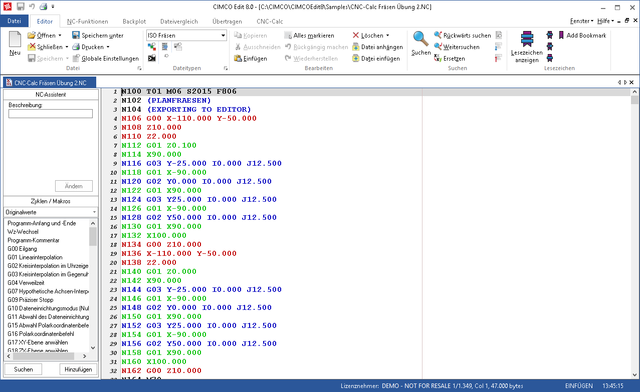
Task: Click Alles markieren
Action: tap(309, 36)
